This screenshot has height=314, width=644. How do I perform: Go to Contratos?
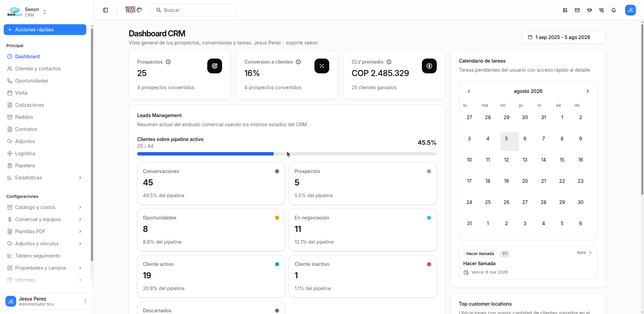tap(45, 129)
